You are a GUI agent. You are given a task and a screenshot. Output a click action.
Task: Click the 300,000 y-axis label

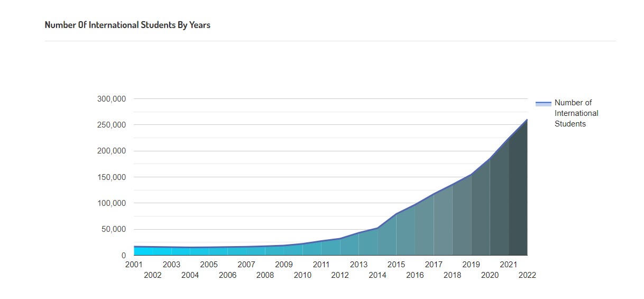pos(112,99)
